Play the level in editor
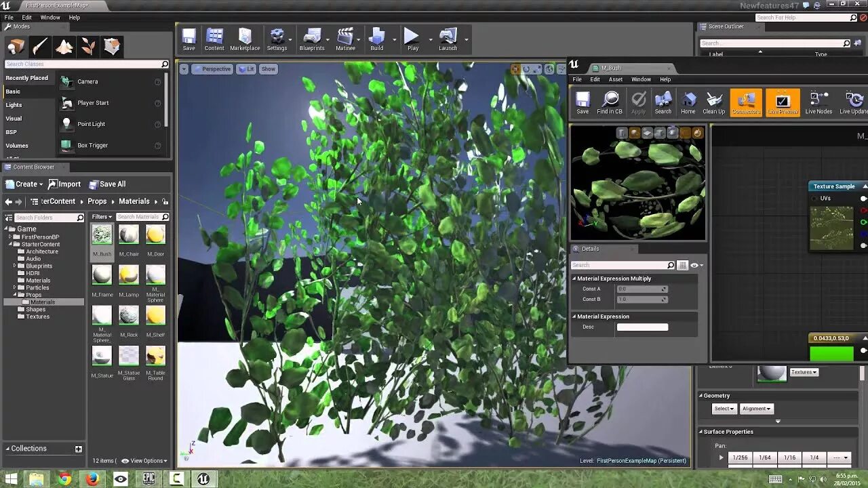 pos(412,39)
